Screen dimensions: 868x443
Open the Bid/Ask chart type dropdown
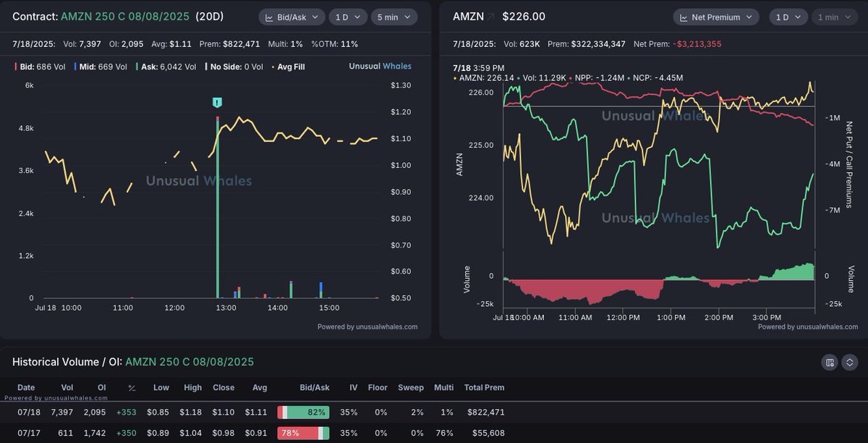point(292,17)
